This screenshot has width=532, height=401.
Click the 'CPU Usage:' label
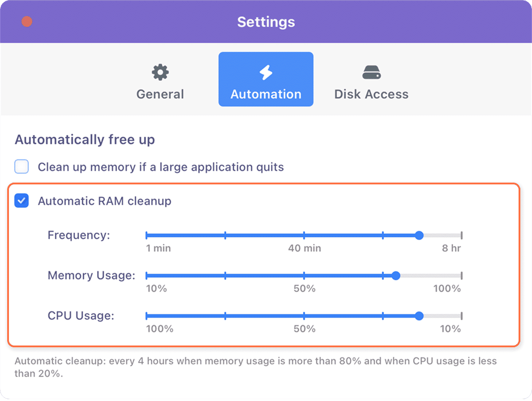81,316
